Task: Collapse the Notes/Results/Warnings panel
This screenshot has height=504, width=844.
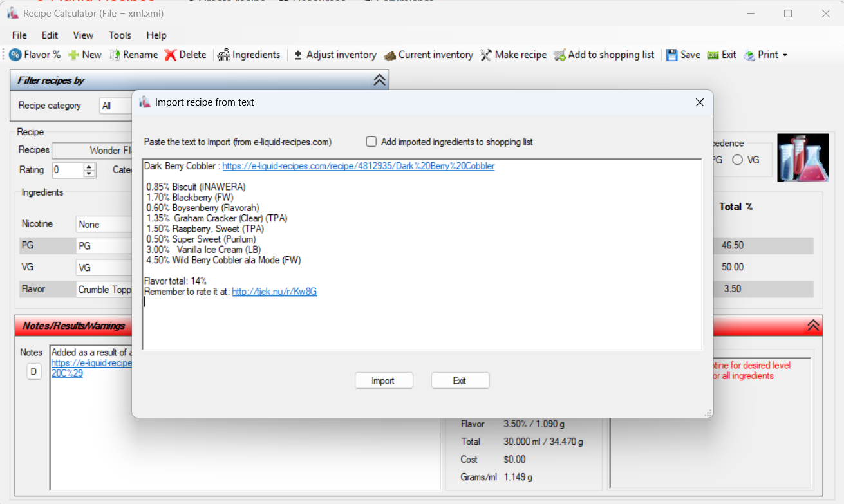Action: coord(814,326)
